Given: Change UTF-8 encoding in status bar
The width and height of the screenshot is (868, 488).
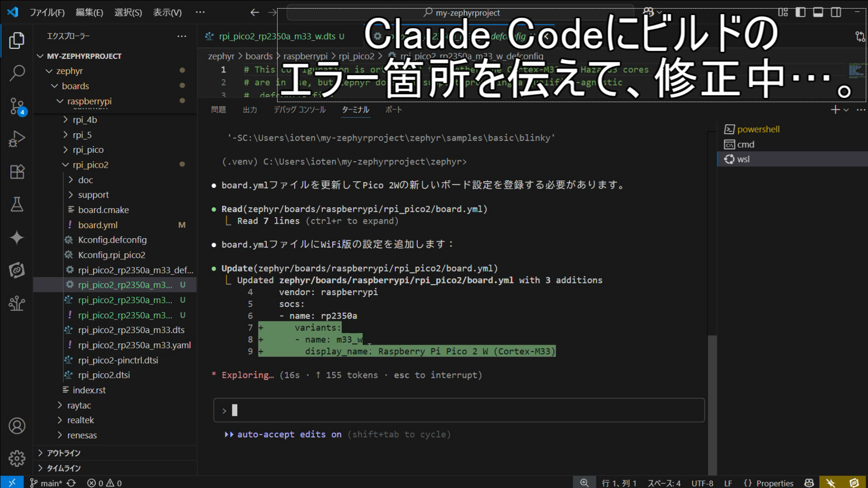Looking at the screenshot, I should pos(702,483).
